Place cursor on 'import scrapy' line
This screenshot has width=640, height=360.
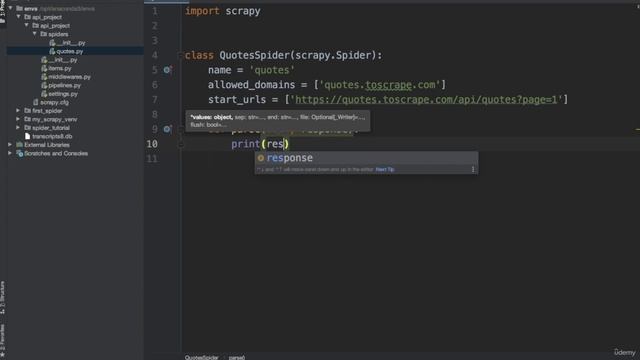222,11
